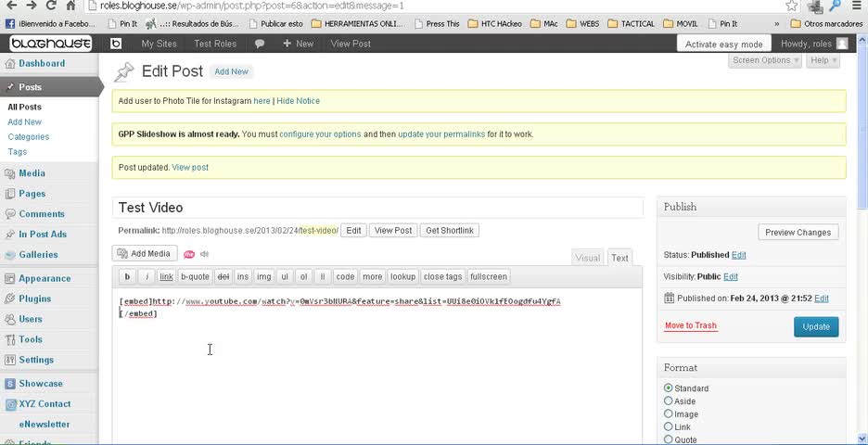Click Get Shortlink button
Screen dimensions: 868x445
point(450,230)
